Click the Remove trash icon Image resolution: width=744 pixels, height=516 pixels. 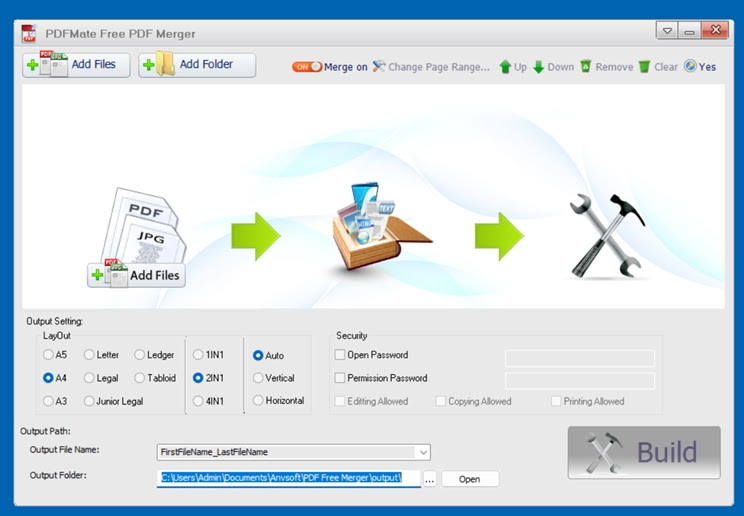pos(586,66)
